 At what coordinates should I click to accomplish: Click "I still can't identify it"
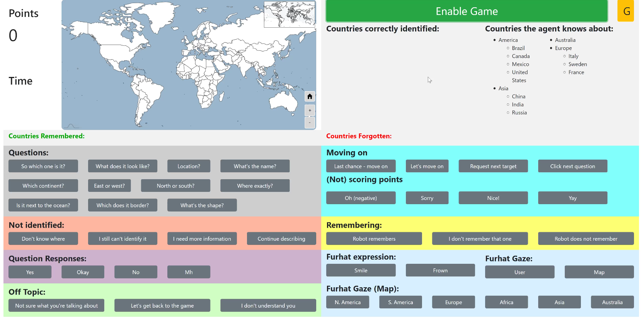pos(122,239)
